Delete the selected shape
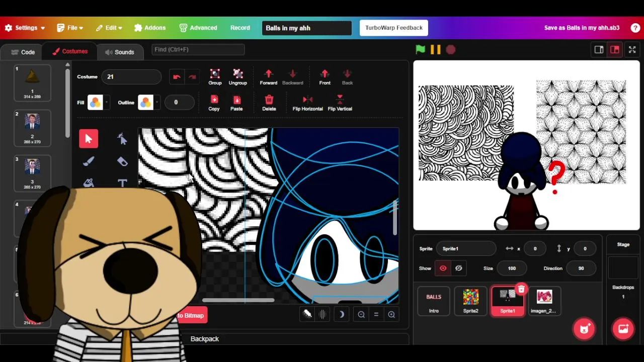This screenshot has height=362, width=644. (x=269, y=103)
